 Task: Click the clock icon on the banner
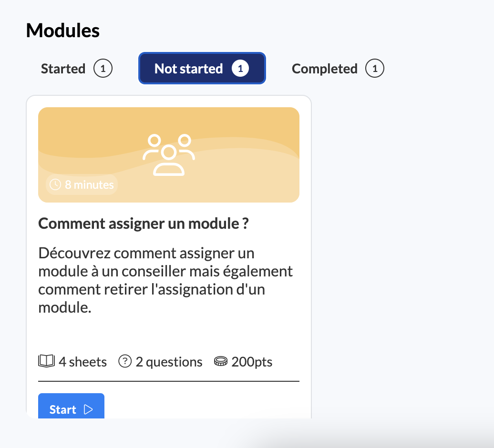click(x=55, y=184)
